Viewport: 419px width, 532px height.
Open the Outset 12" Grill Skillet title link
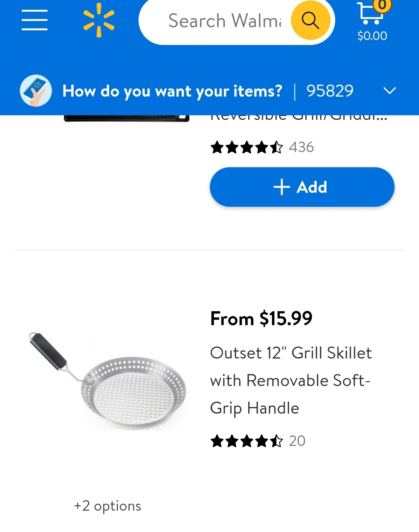[291, 380]
